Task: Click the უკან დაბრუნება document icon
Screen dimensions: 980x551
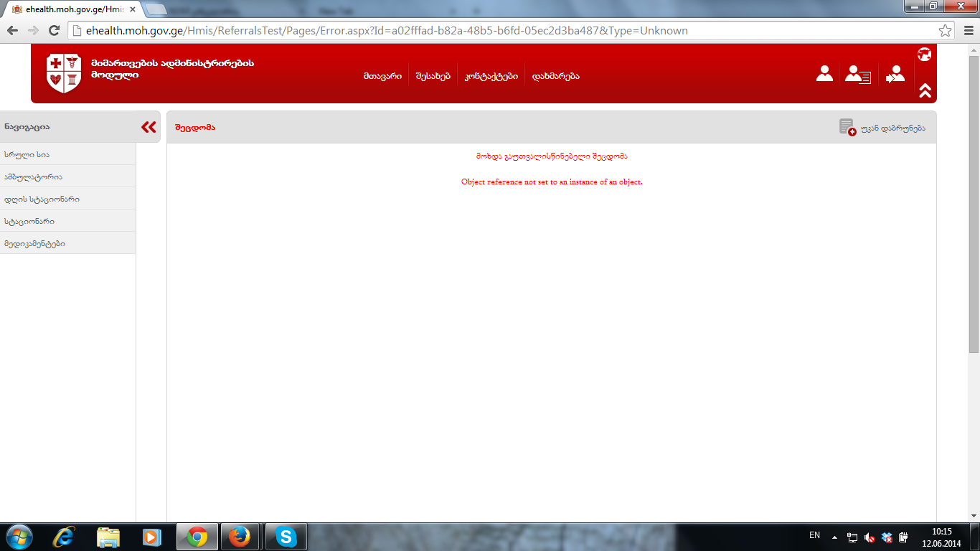Action: pyautogui.click(x=847, y=127)
